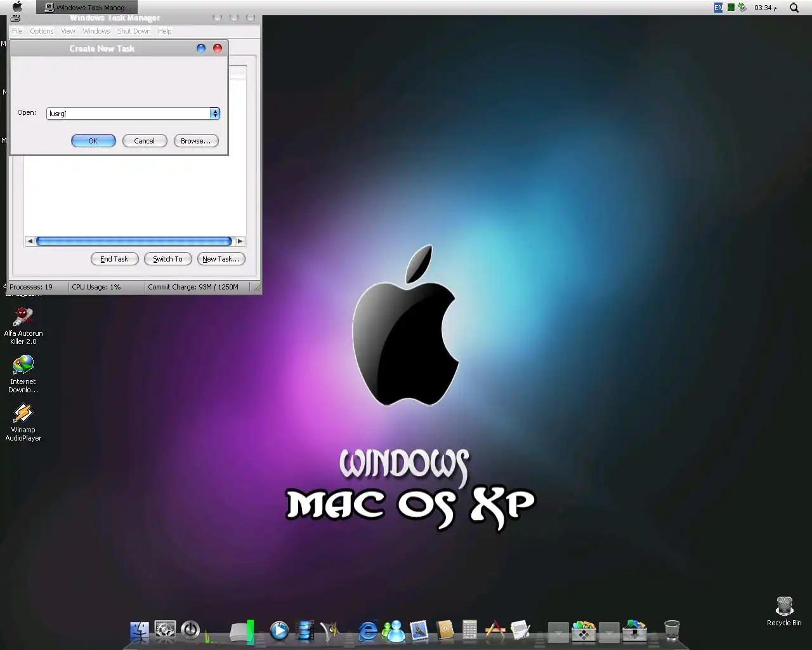Open the downloads box dock icon
The width and height of the screenshot is (812, 650).
pos(634,631)
